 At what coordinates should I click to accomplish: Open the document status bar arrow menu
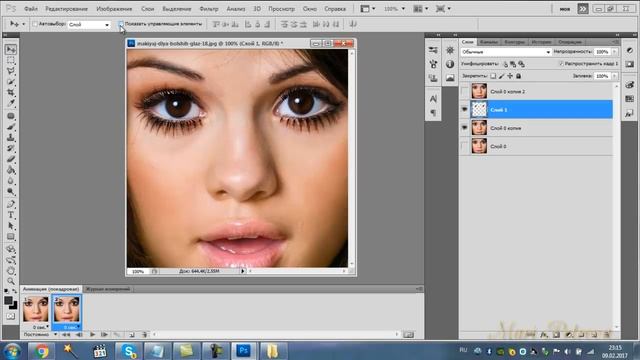pos(242,271)
